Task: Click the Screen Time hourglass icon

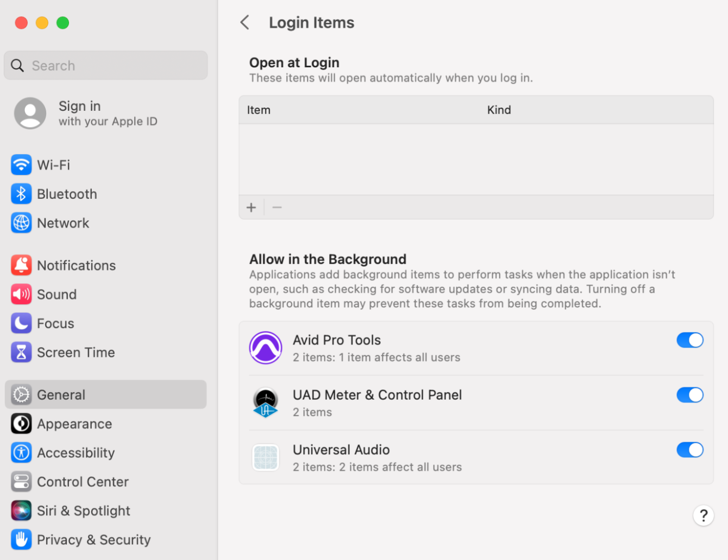Action: coord(21,353)
